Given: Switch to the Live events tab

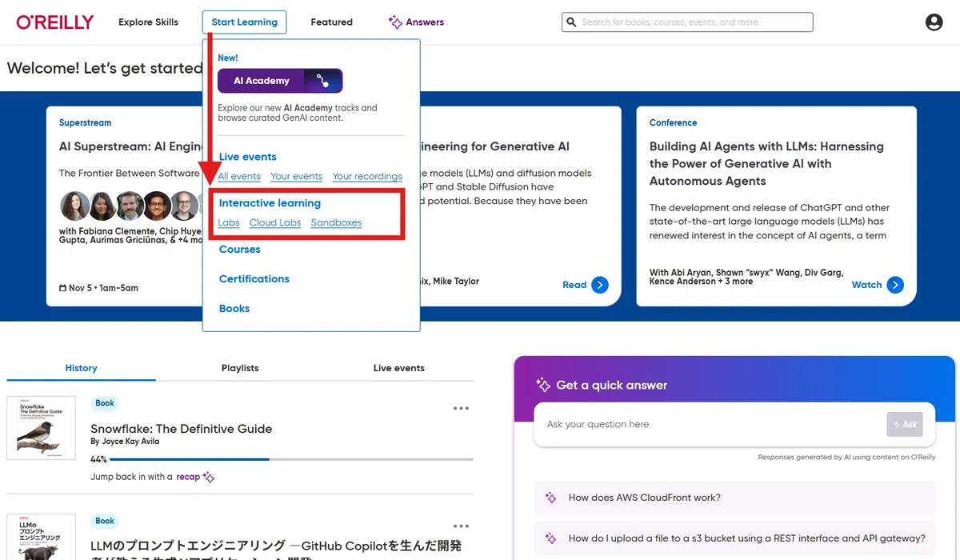Looking at the screenshot, I should point(398,368).
